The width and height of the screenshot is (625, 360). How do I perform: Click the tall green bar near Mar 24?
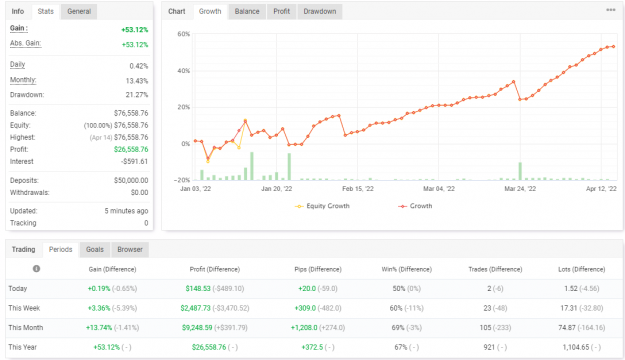tap(520, 171)
